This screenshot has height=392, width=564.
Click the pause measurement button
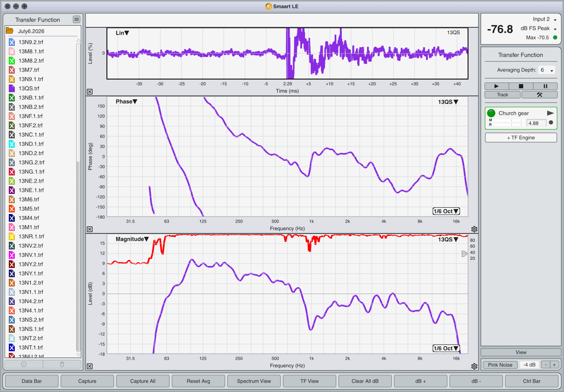[x=545, y=86]
